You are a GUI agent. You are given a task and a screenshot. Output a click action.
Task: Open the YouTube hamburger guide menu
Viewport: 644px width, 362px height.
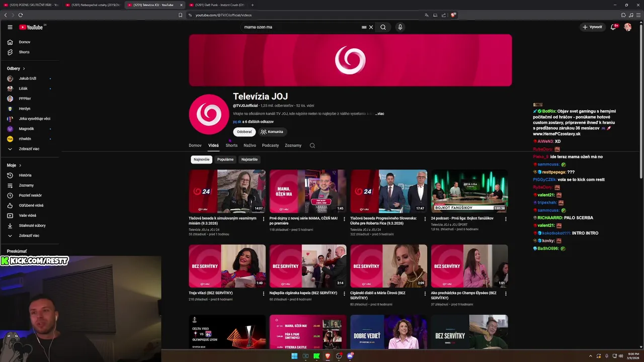tap(10, 27)
